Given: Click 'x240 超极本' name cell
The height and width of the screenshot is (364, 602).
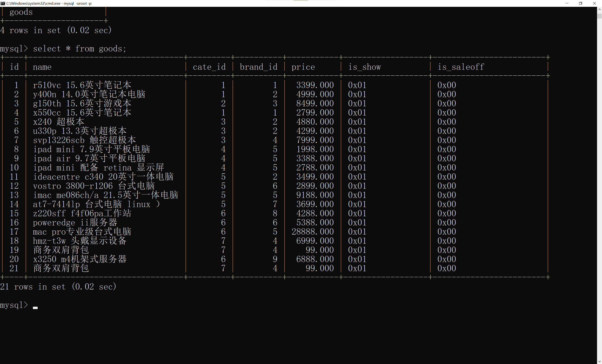Looking at the screenshot, I should point(58,121).
